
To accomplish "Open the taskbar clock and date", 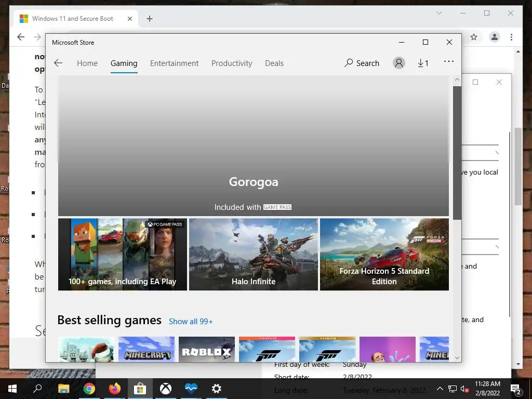I will (487, 389).
